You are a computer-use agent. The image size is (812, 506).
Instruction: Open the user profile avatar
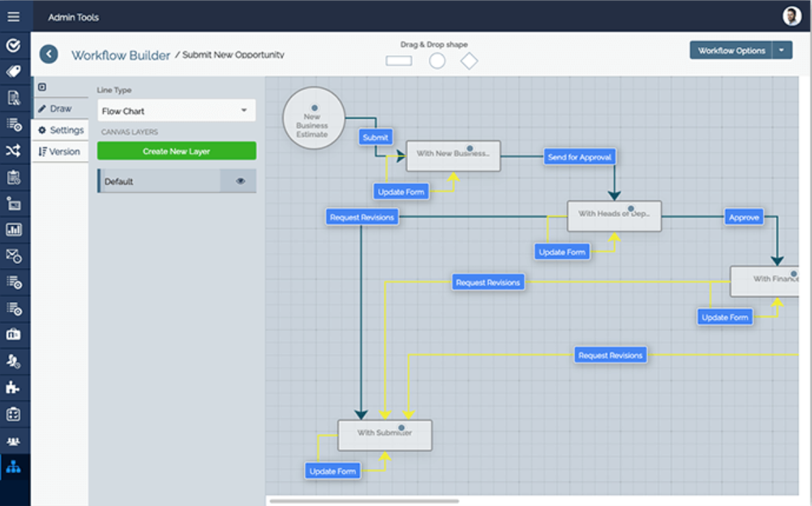(x=792, y=16)
